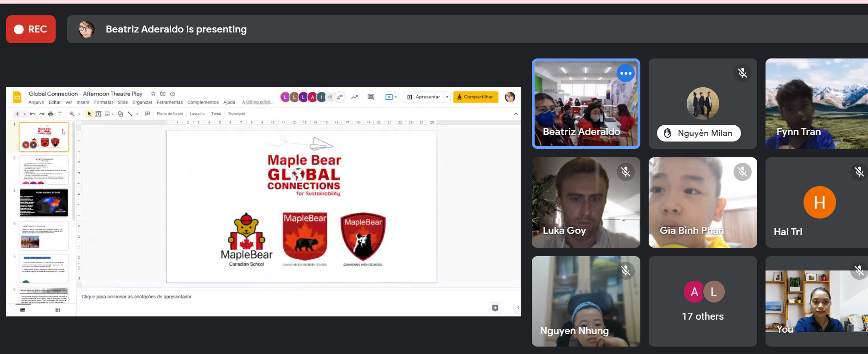868x354 pixels.
Task: Star the Global Connection presentation
Action: click(x=153, y=94)
